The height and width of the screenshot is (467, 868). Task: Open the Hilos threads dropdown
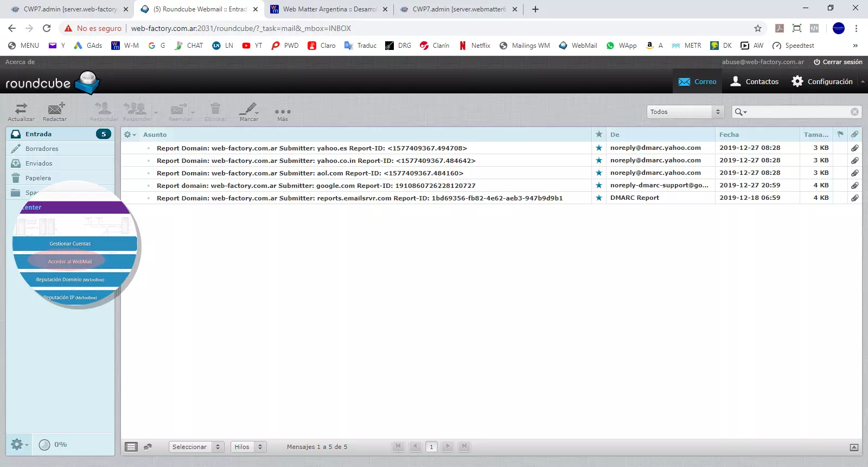coord(248,447)
